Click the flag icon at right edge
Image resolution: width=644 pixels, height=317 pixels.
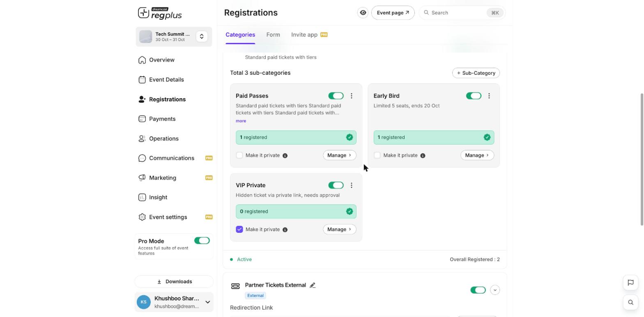pyautogui.click(x=630, y=283)
